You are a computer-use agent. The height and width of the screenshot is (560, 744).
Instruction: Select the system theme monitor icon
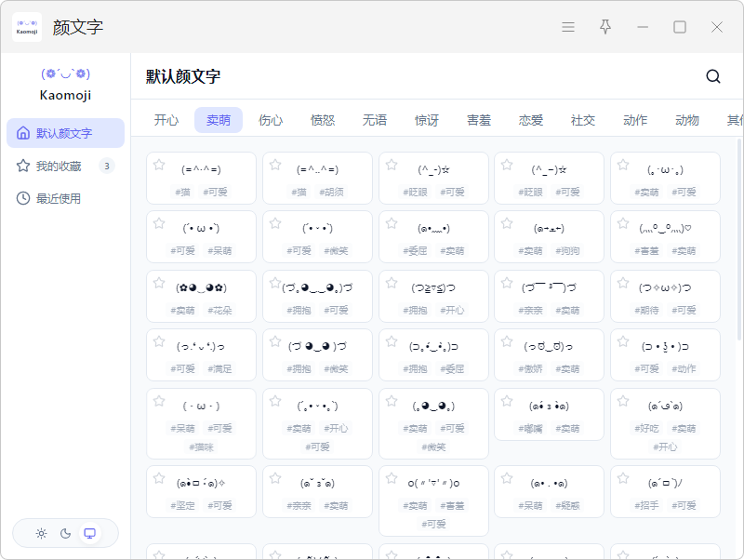(89, 533)
